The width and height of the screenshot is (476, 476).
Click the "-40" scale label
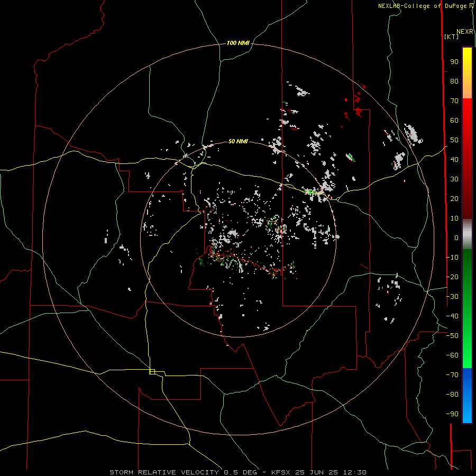(452, 316)
